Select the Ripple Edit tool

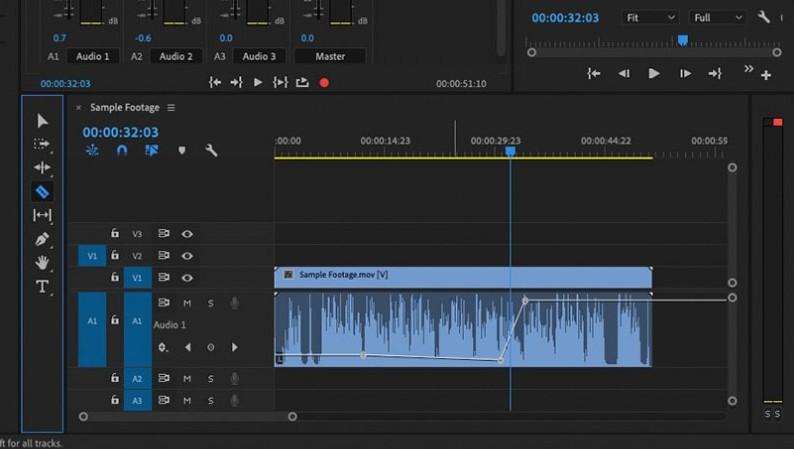coord(42,168)
